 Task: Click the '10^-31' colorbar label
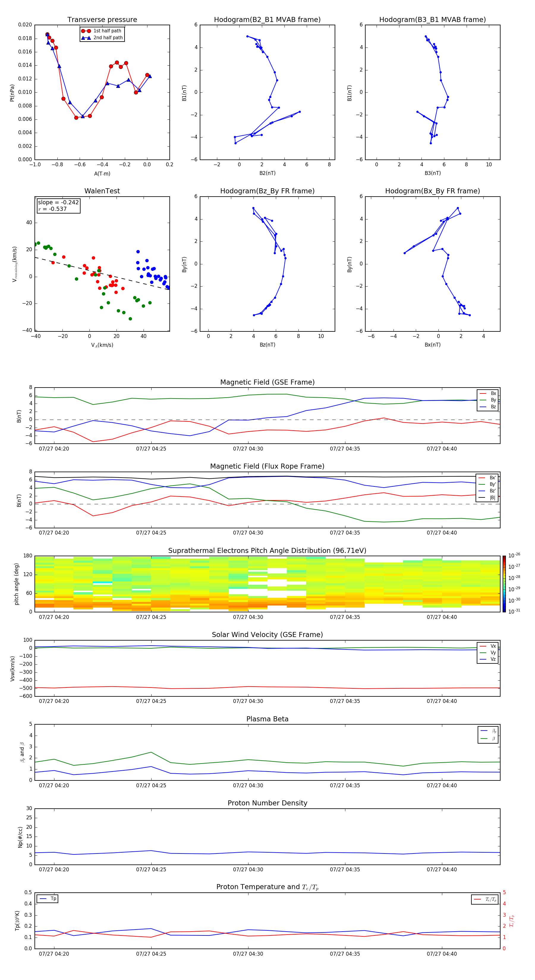pos(514,611)
